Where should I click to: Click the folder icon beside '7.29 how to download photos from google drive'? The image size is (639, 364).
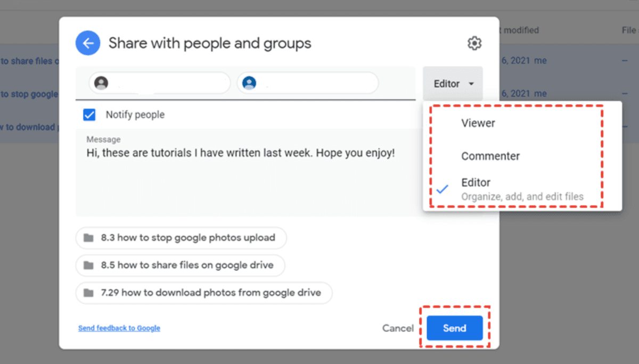89,293
